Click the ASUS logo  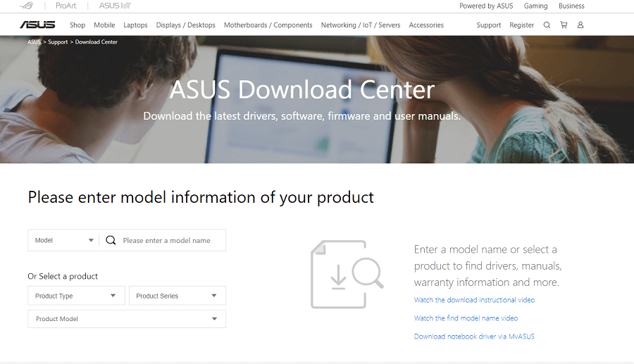coord(37,25)
